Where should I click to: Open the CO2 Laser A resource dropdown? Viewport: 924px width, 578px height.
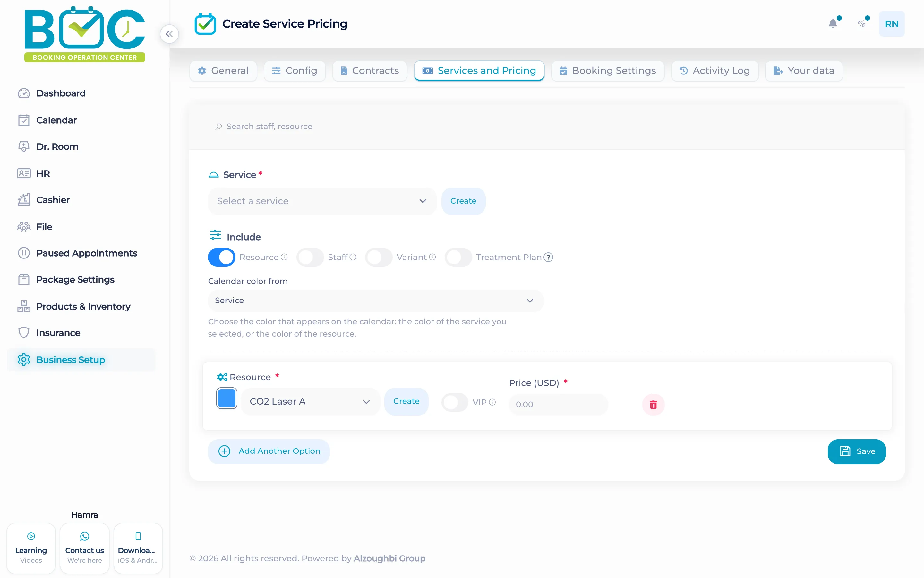point(311,401)
